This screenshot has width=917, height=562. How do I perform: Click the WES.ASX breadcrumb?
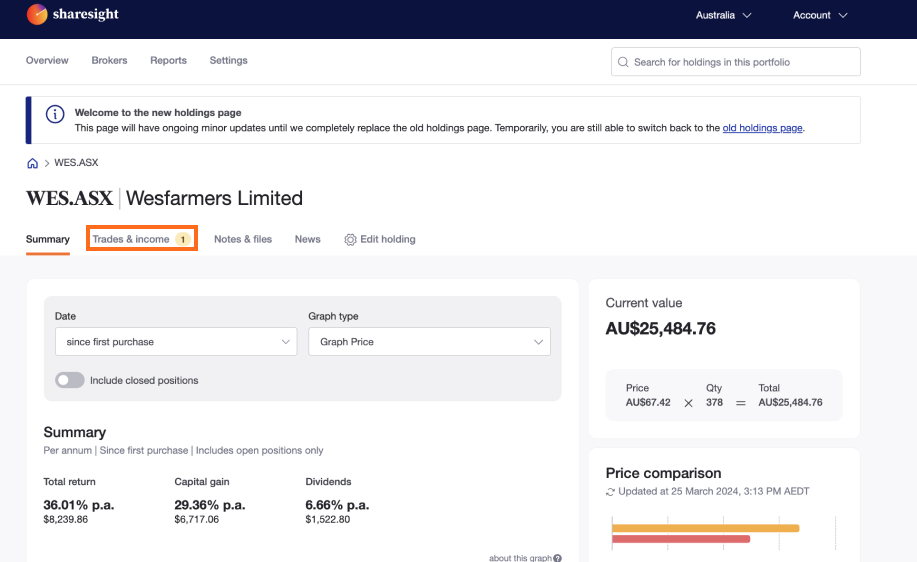(x=76, y=163)
